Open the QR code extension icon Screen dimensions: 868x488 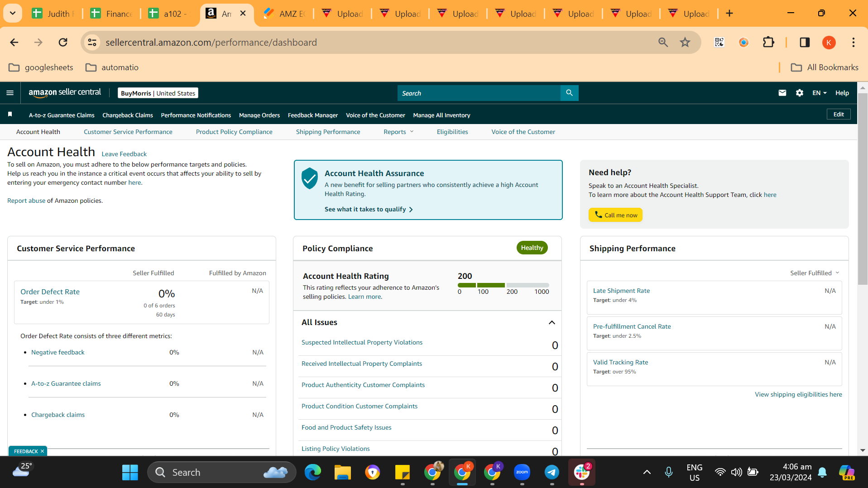719,43
